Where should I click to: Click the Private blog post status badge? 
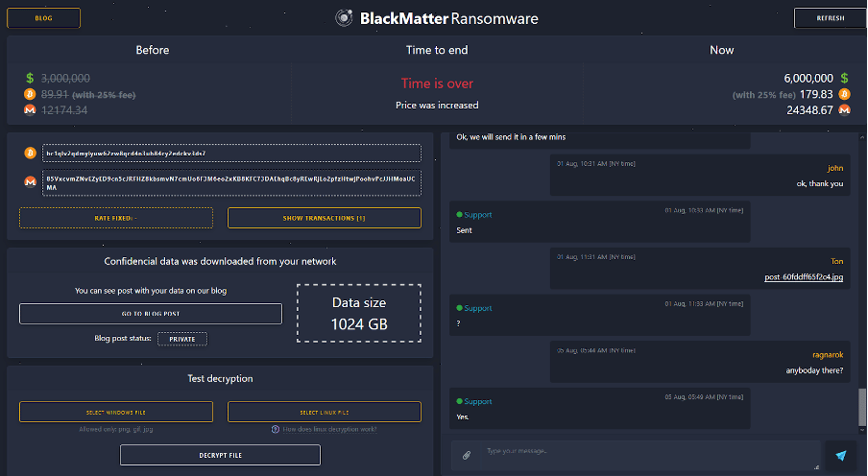point(182,339)
